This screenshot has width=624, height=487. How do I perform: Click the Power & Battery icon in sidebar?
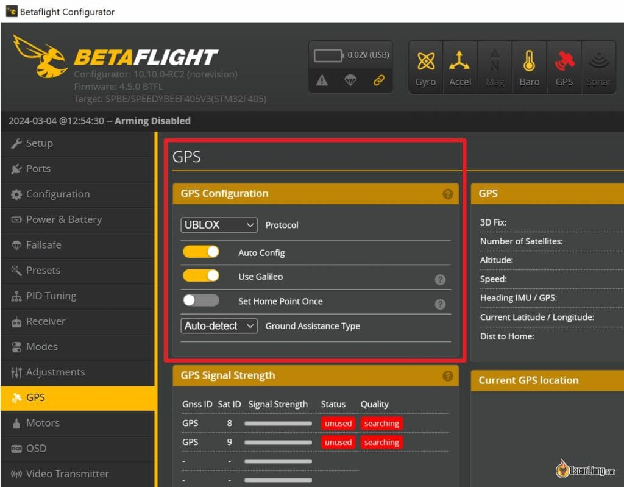point(16,220)
